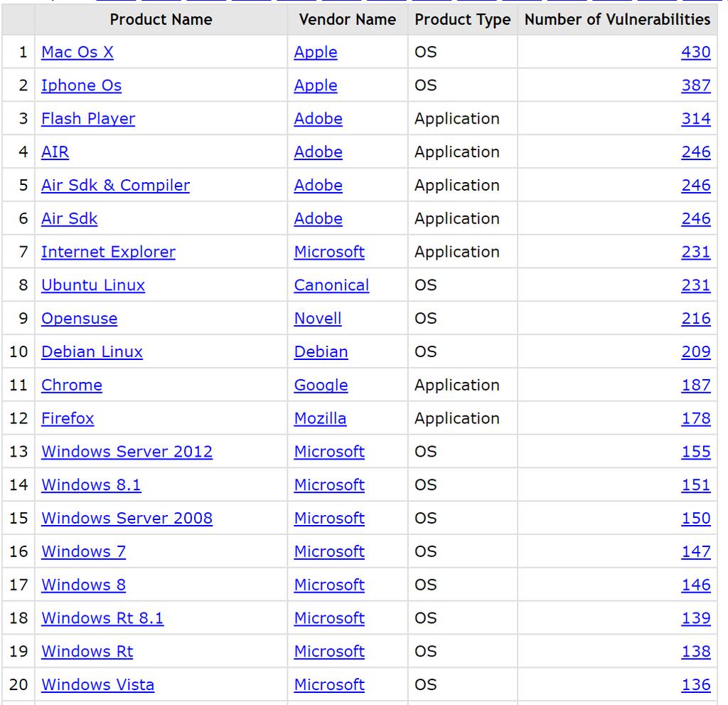Open the 155 vulnerabilities count link
728x705 pixels.
click(695, 452)
